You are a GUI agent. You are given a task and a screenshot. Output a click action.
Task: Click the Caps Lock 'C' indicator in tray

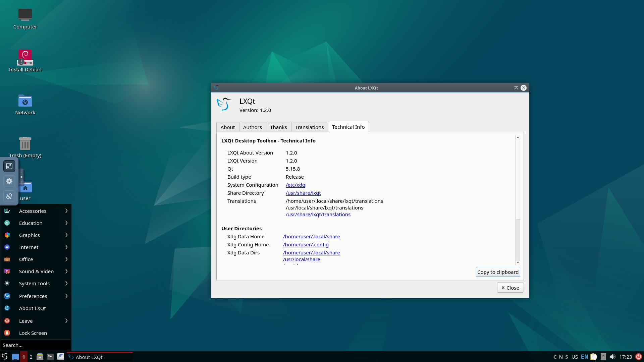(555, 357)
